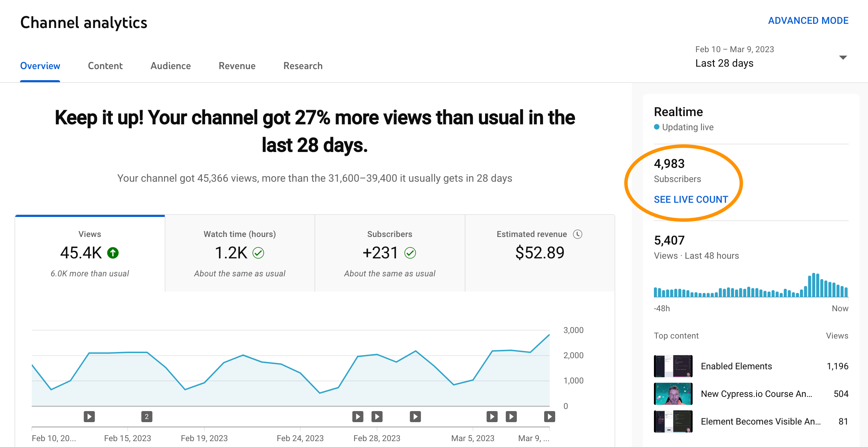Screen dimensions: 868x447
Task: Click the first video marker under the chart
Action: [x=89, y=417]
